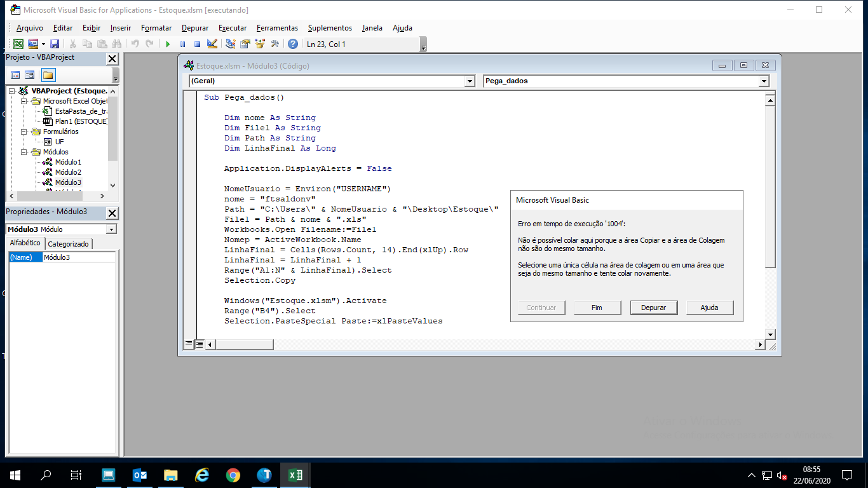The height and width of the screenshot is (488, 868).
Task: Switch code window to Full Module View icon
Action: point(199,344)
